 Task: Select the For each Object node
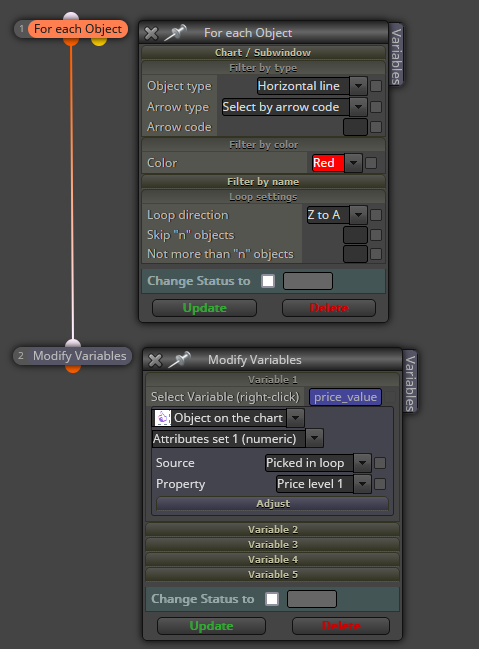click(77, 29)
